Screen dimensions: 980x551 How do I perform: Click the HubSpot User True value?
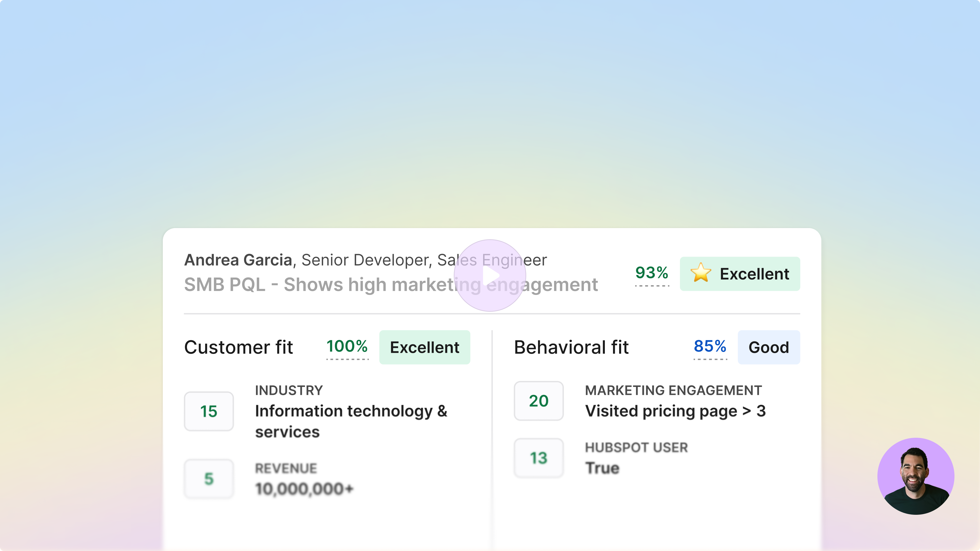point(602,468)
